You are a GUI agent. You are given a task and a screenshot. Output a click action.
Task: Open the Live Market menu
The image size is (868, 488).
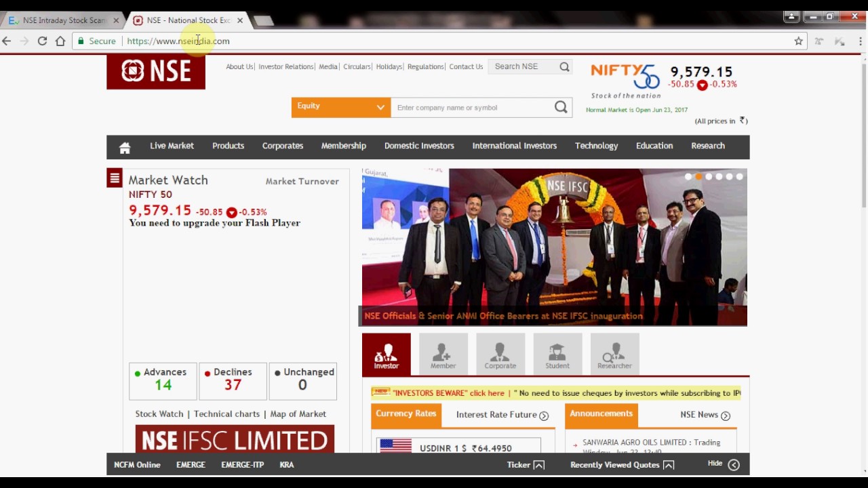172,146
